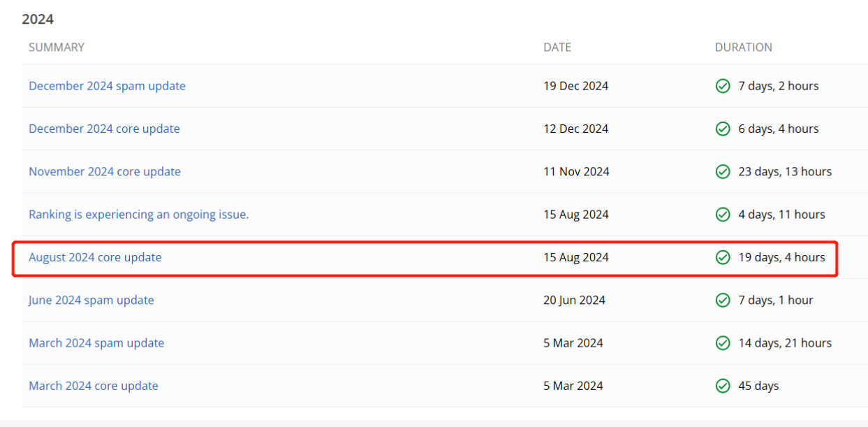The height and width of the screenshot is (427, 868).
Task: Open December 2024 core update link
Action: (x=104, y=129)
